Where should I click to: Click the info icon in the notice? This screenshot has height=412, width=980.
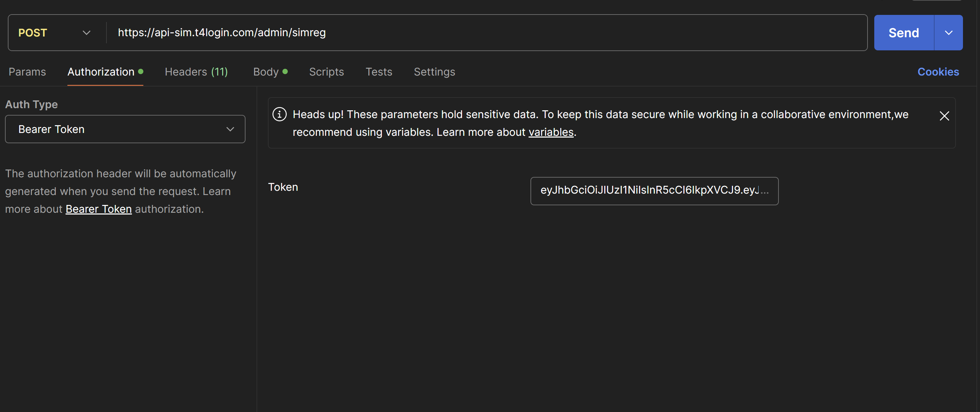(x=279, y=115)
